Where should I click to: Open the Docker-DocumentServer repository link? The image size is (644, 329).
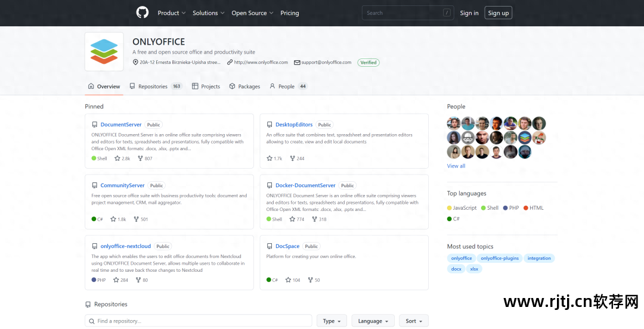(305, 185)
